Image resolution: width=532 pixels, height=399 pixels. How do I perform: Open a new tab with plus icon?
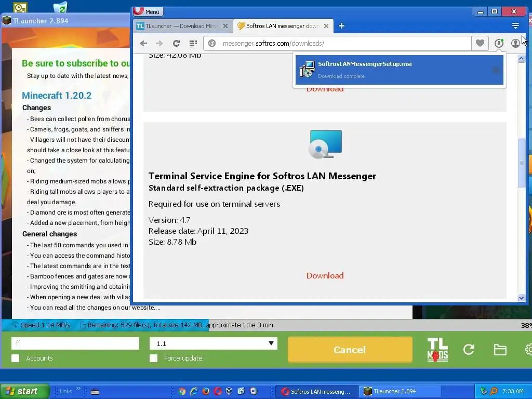pos(341,26)
